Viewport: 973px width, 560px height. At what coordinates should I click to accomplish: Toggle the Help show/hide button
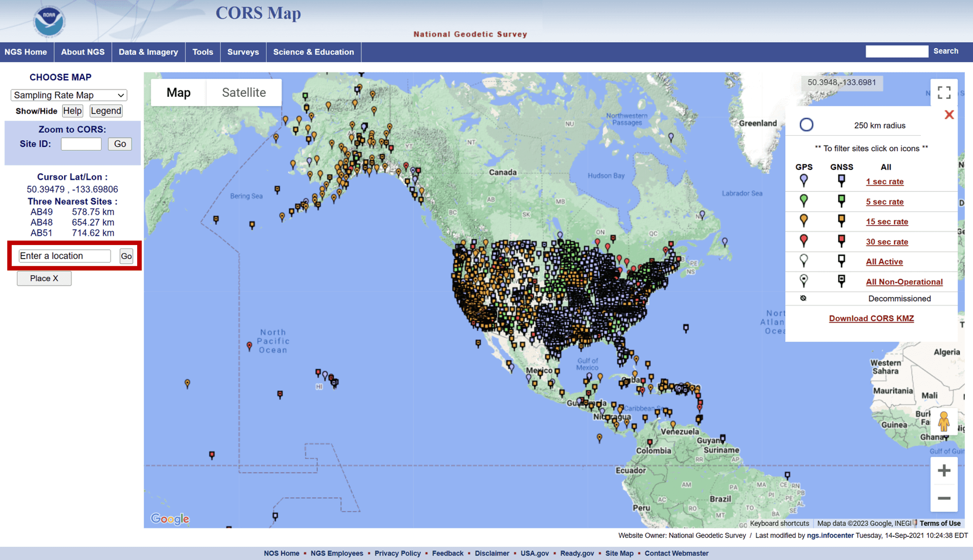[x=72, y=111]
